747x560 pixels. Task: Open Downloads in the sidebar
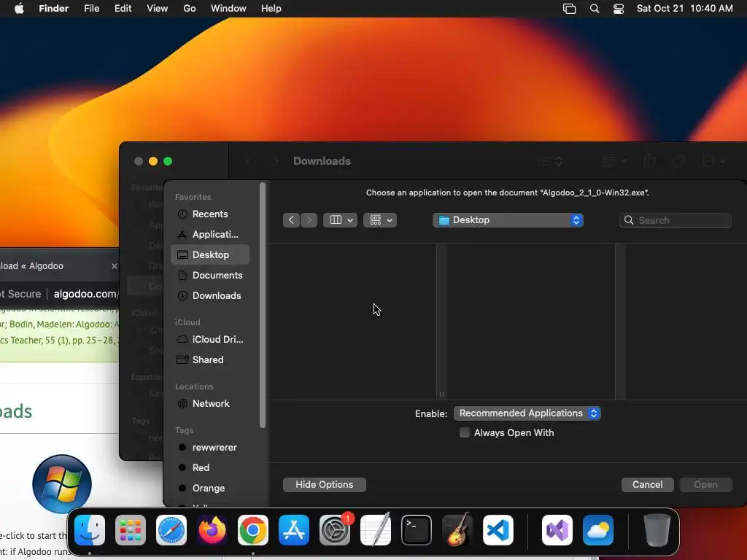tap(209, 296)
